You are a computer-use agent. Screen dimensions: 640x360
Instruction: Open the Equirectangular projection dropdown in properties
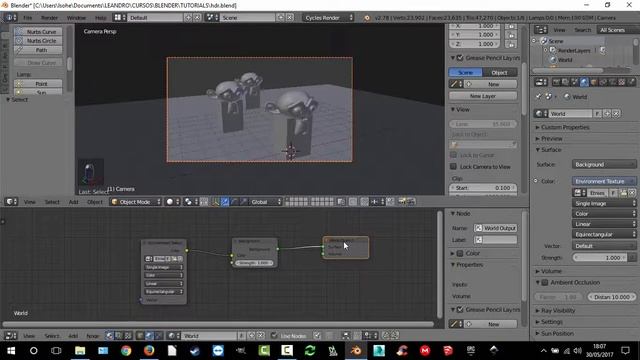coord(604,234)
